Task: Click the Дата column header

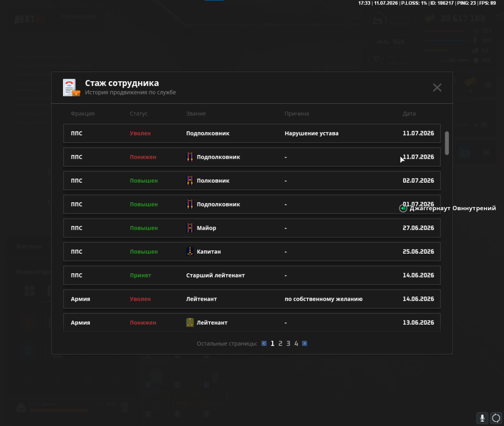Action: point(409,114)
